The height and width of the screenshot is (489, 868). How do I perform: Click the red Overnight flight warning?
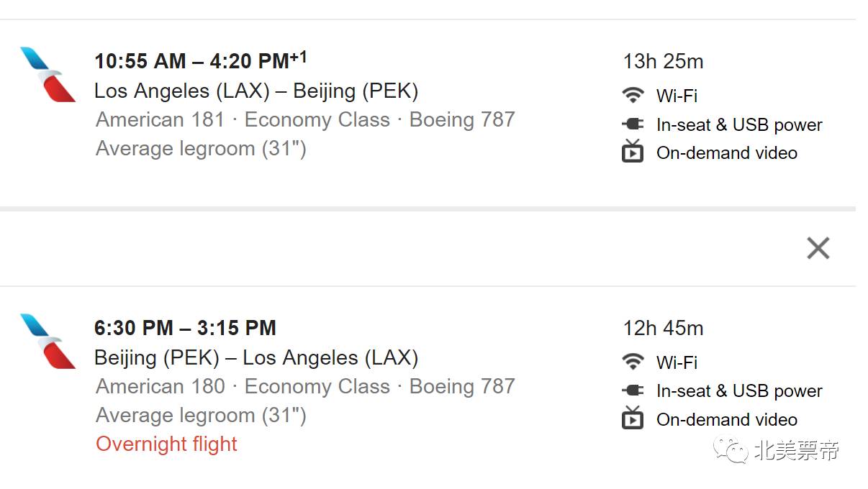click(166, 444)
